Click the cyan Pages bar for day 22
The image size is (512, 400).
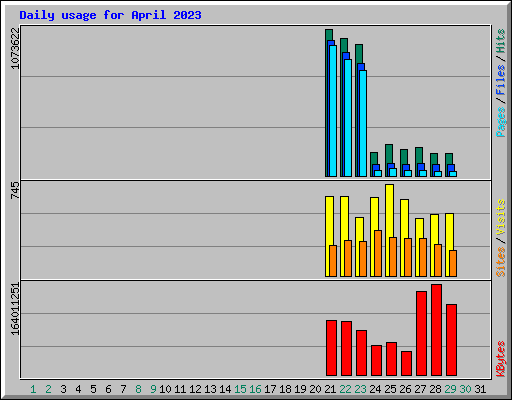[348, 118]
